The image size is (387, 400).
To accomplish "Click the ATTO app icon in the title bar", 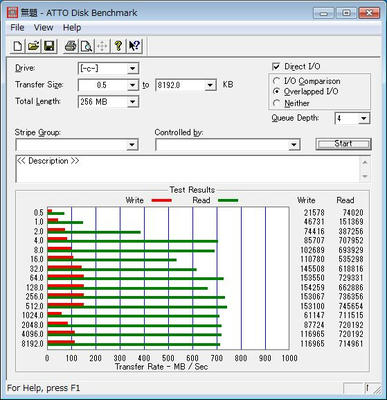I will 12,13.
